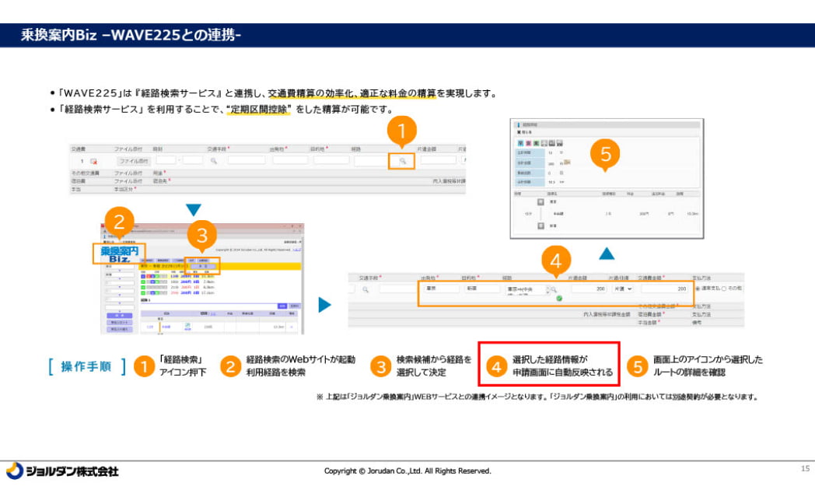
Task: Click the route search magnifier icon in the 経路 column
Action: [x=402, y=162]
